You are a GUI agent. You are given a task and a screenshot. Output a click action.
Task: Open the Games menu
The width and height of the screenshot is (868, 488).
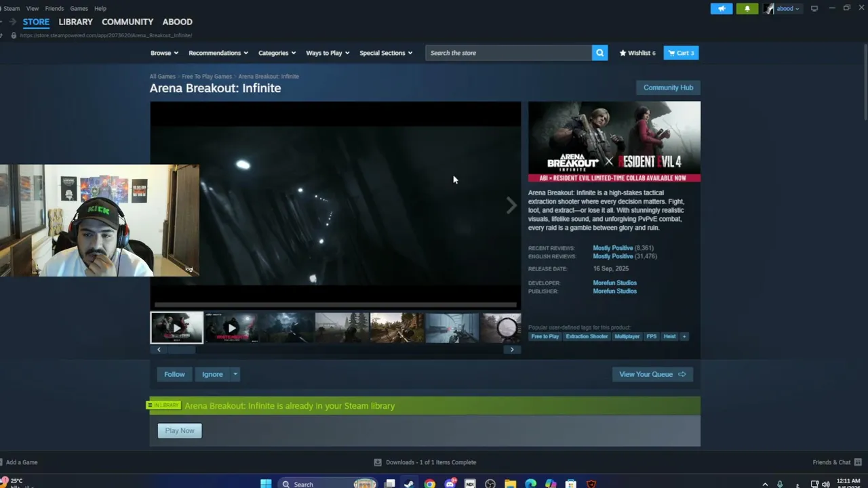[79, 9]
